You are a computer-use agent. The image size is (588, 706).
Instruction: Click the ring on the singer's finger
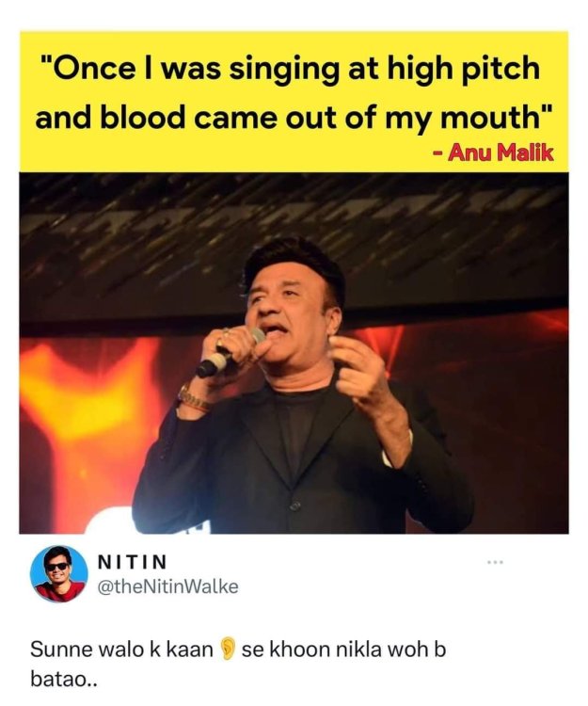pyautogui.click(x=226, y=331)
